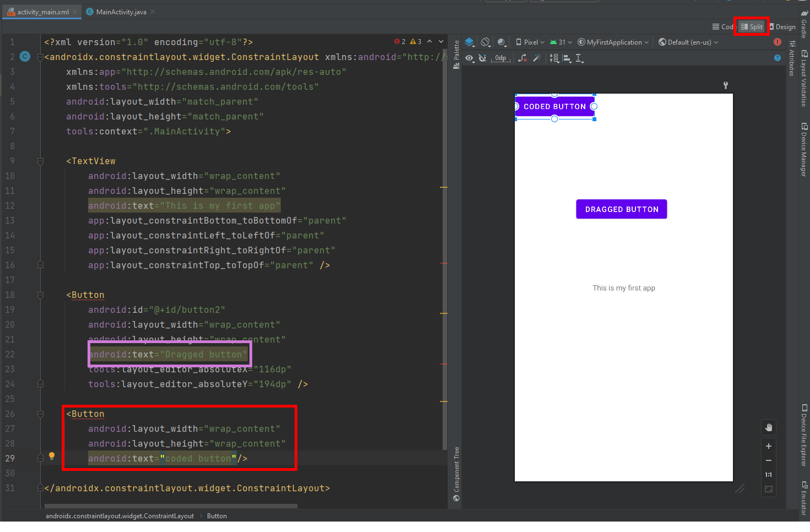Click the 0dp default margins field
Viewport: 810px width, 532px height.
(501, 58)
